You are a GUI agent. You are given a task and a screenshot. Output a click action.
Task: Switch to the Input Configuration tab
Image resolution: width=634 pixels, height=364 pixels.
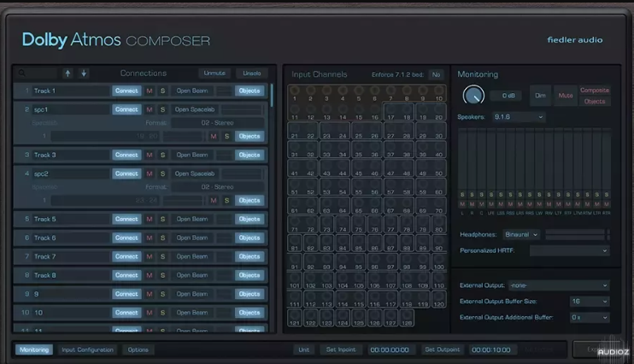click(x=87, y=349)
